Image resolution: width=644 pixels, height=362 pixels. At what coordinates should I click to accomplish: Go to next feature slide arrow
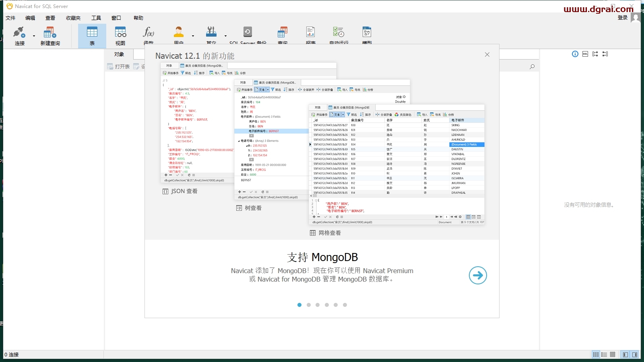click(x=478, y=275)
